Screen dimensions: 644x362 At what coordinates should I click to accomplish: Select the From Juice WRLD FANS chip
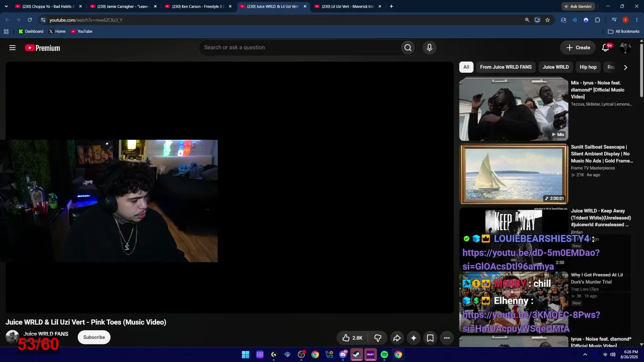506,67
